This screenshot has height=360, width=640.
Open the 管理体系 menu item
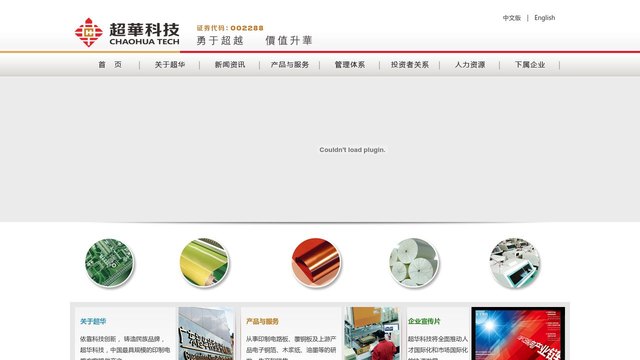point(350,64)
